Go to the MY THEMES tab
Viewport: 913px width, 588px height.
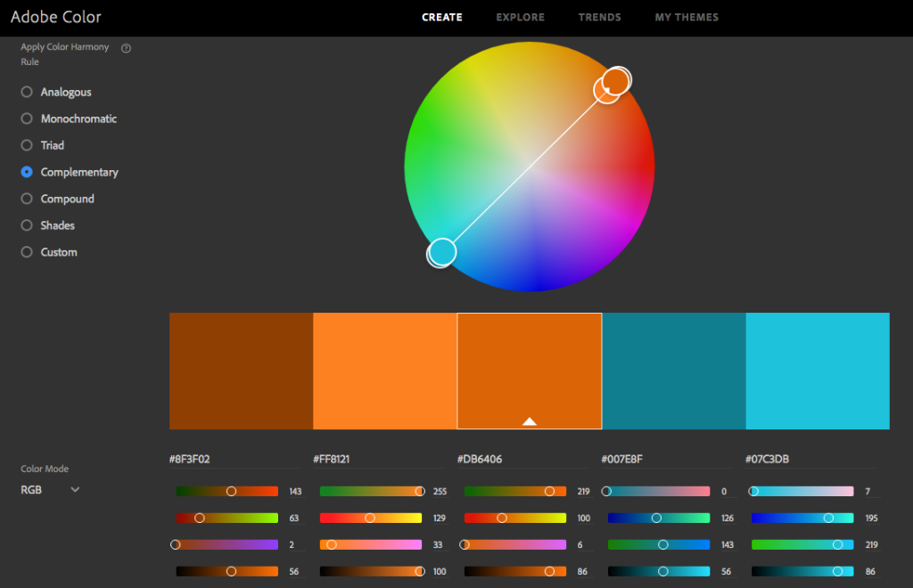point(687,17)
